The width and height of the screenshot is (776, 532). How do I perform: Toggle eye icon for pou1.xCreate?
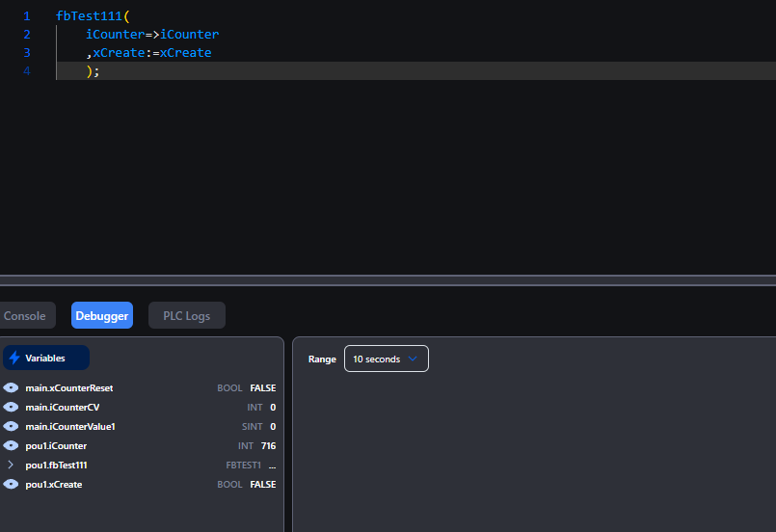12,484
